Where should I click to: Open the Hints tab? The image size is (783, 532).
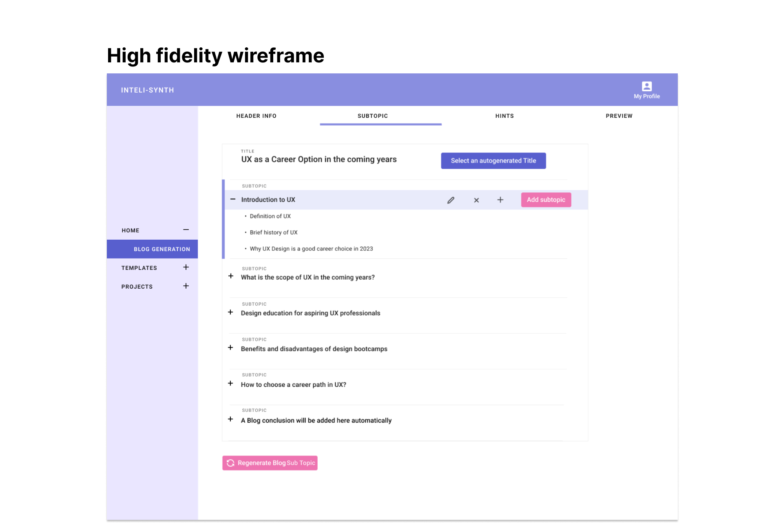point(504,116)
